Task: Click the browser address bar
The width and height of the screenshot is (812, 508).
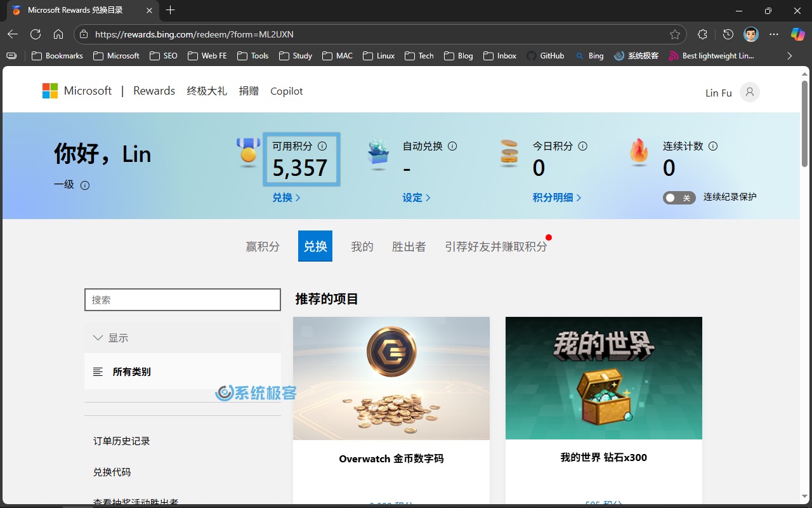Action: tap(381, 34)
